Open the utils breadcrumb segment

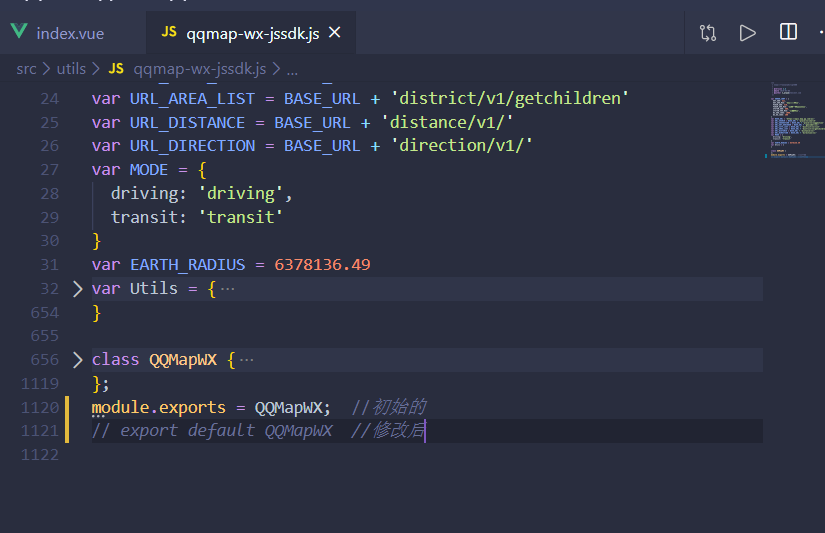point(71,69)
